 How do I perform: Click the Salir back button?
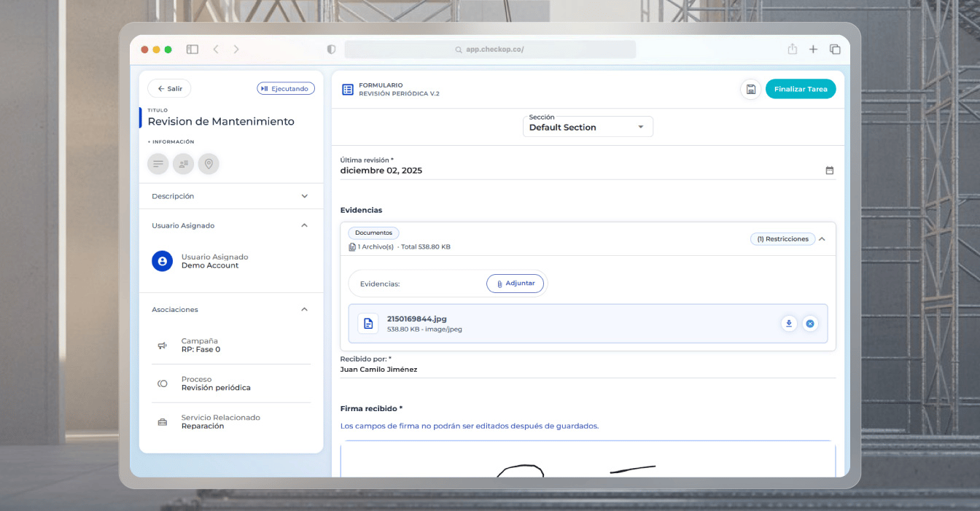point(169,88)
